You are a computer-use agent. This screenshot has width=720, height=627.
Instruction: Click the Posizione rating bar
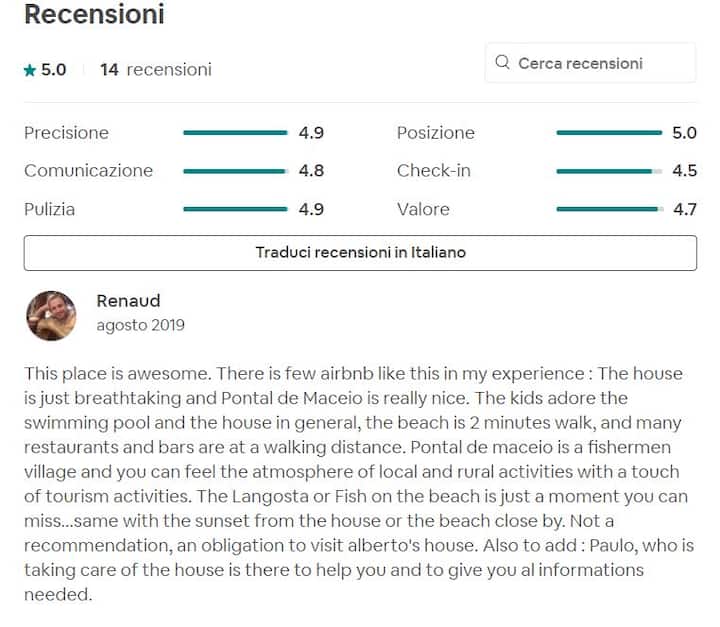[x=608, y=133]
